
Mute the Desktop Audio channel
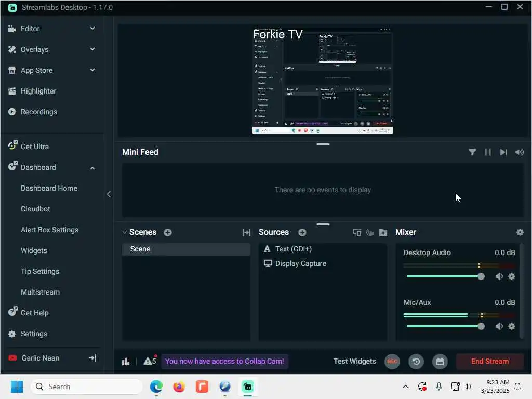pos(499,276)
